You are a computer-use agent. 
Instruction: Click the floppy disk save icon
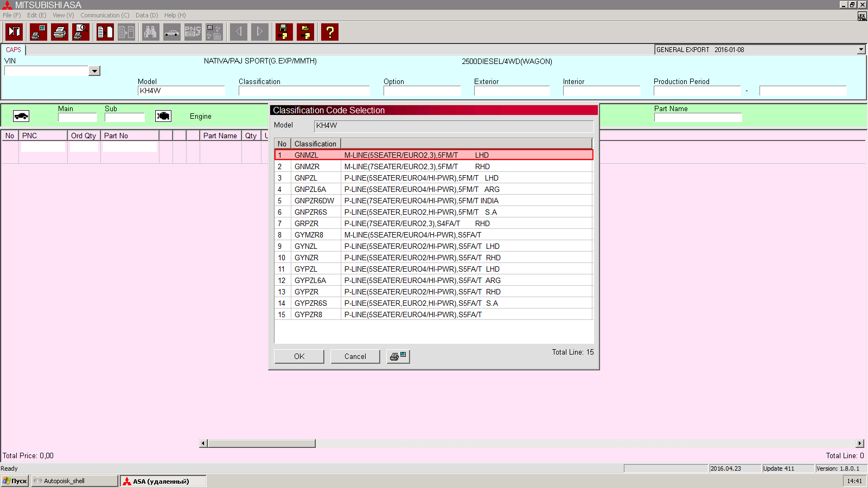coord(284,32)
